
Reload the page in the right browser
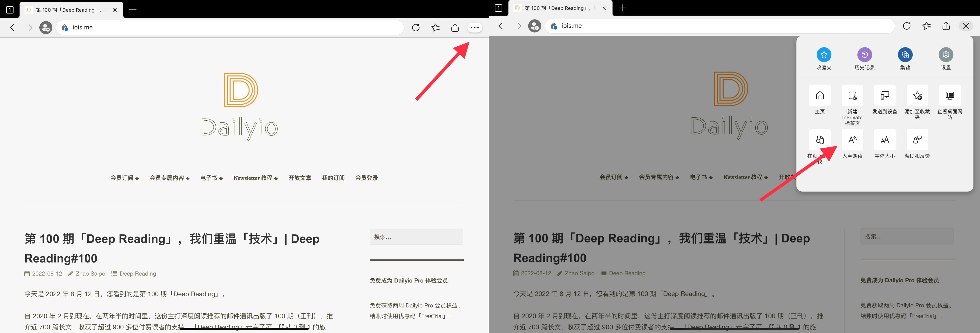pos(907,26)
